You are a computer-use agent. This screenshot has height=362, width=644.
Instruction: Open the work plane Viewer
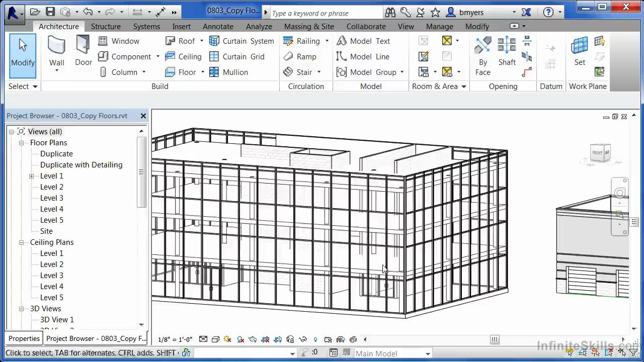pyautogui.click(x=599, y=72)
